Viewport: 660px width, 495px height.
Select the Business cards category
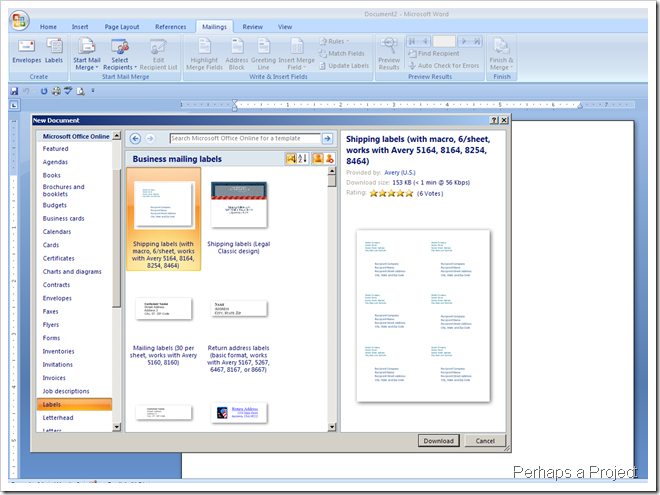63,218
